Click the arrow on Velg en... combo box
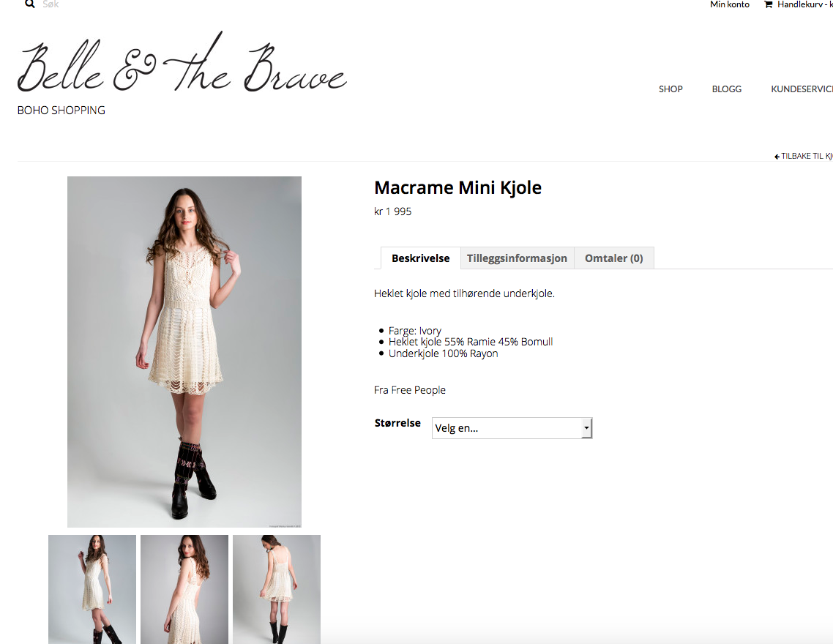 point(586,428)
